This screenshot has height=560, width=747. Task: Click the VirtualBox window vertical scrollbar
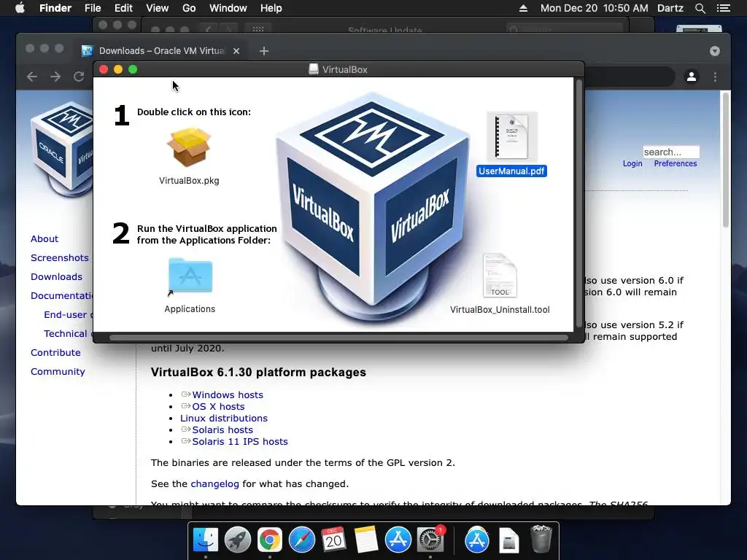[x=578, y=203]
